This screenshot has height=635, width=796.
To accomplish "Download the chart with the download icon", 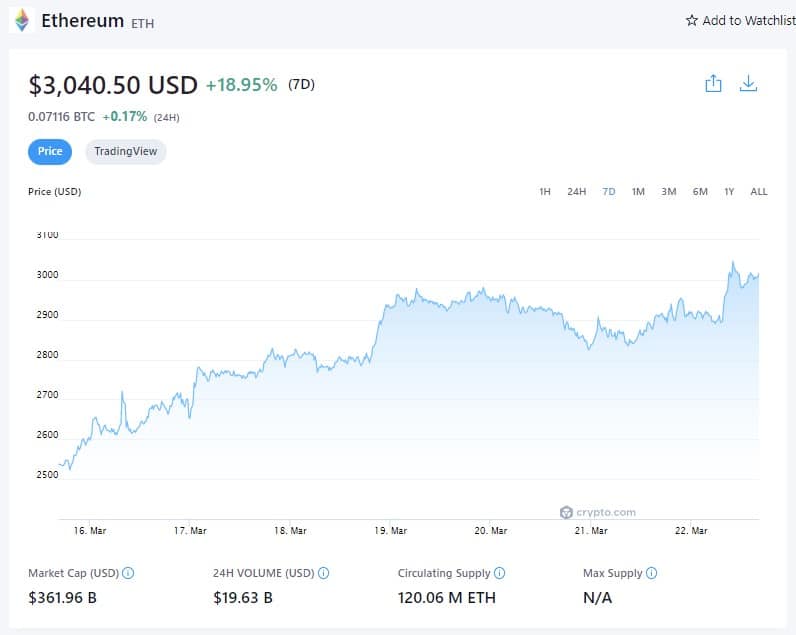I will [748, 84].
